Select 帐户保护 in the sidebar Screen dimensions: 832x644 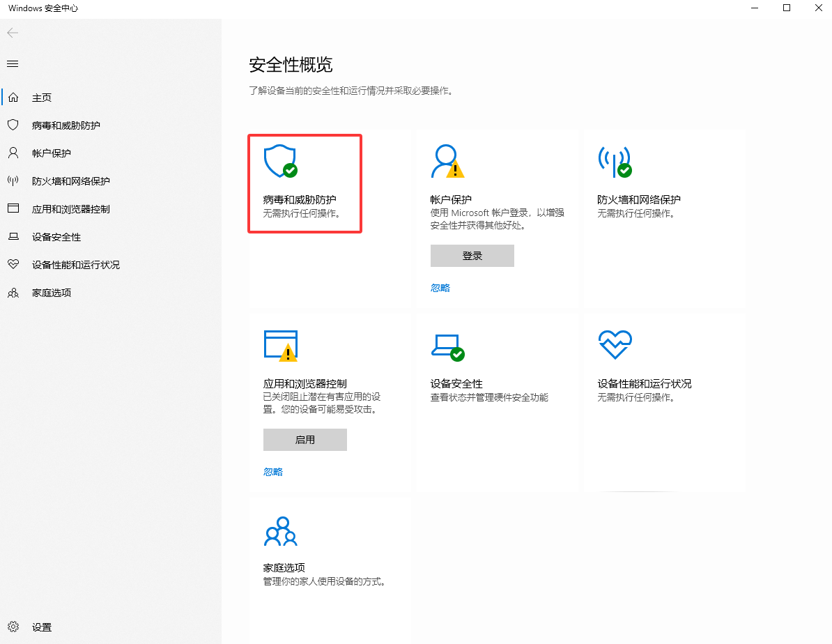click(x=52, y=153)
